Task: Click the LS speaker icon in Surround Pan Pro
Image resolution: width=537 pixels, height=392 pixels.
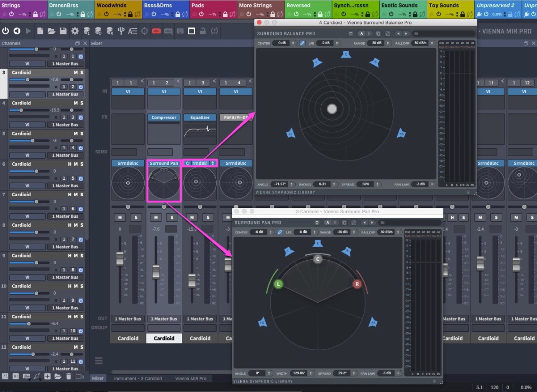Action: coord(263,322)
